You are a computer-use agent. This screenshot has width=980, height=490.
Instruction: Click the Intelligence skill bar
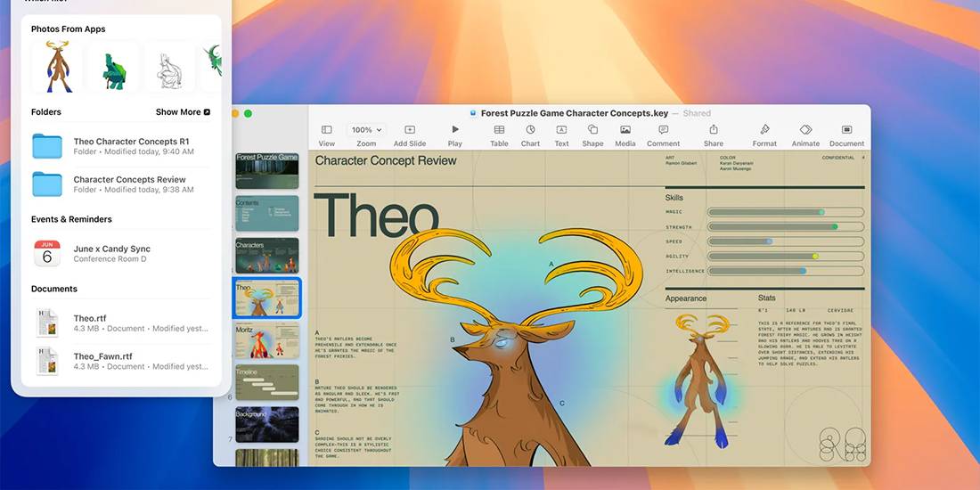coord(786,271)
